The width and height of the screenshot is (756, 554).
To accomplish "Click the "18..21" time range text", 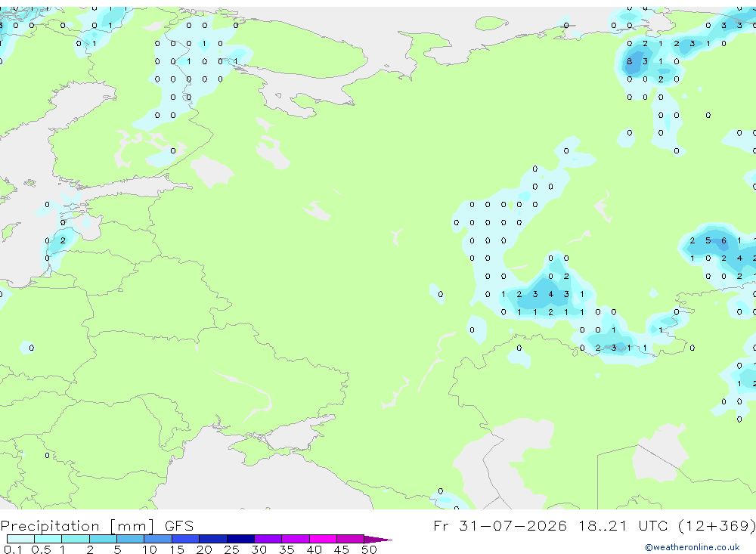I will tap(603, 525).
